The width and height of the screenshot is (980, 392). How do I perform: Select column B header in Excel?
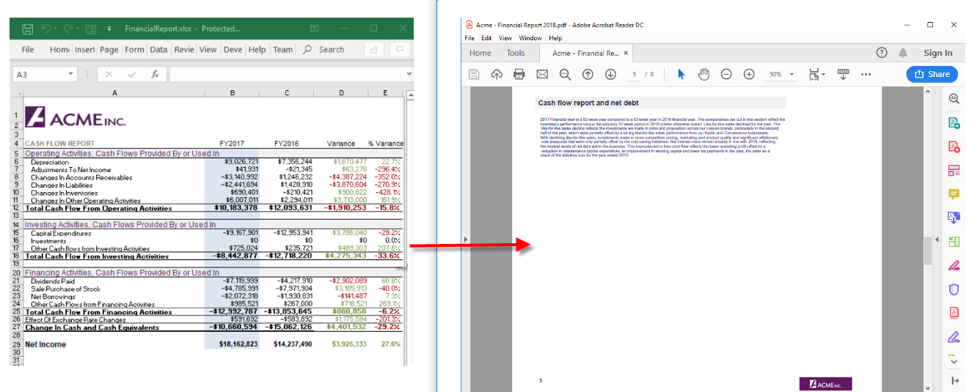click(x=233, y=92)
